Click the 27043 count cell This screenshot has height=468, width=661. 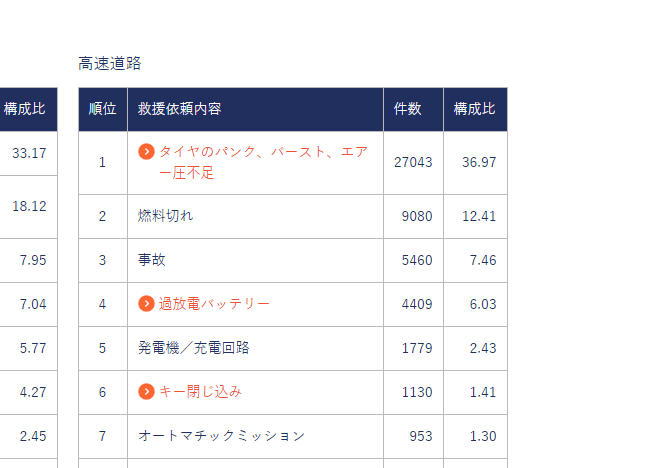tap(413, 162)
